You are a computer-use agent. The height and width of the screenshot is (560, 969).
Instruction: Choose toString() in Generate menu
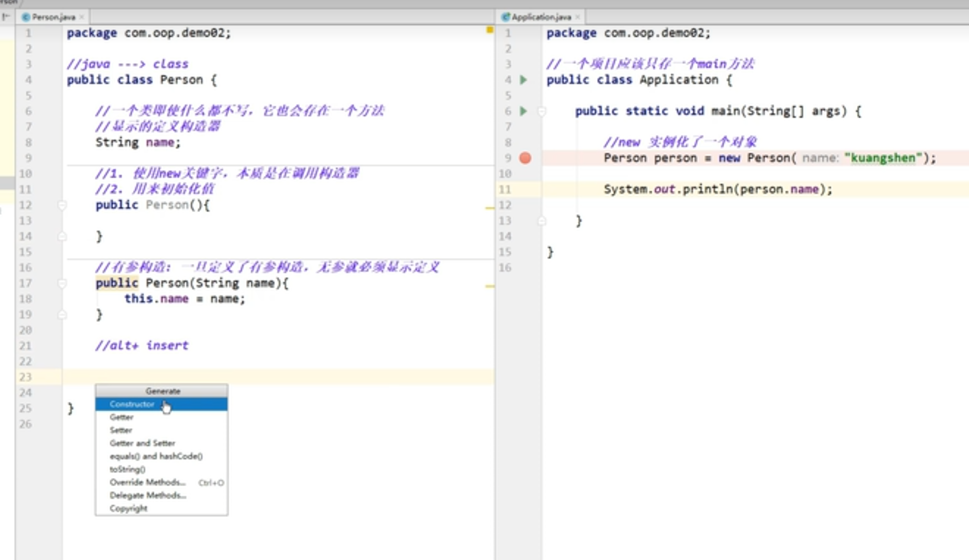pyautogui.click(x=127, y=469)
